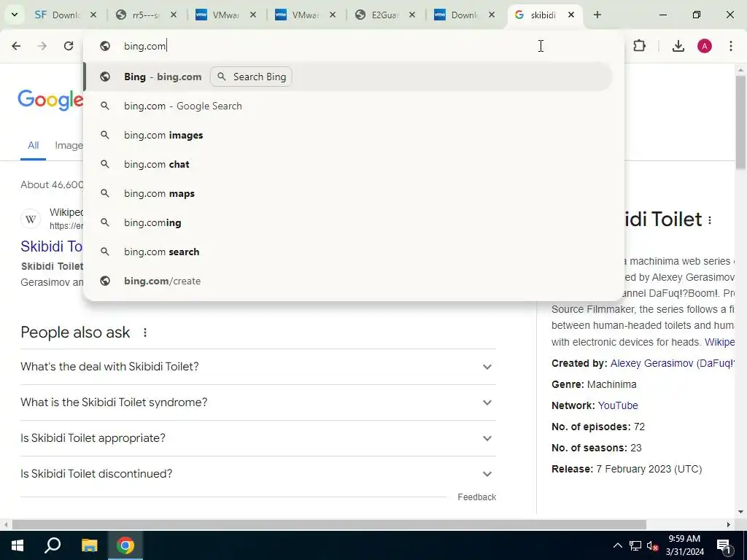Select 'bing.com maps' suggestion
747x560 pixels.
pyautogui.click(x=348, y=193)
